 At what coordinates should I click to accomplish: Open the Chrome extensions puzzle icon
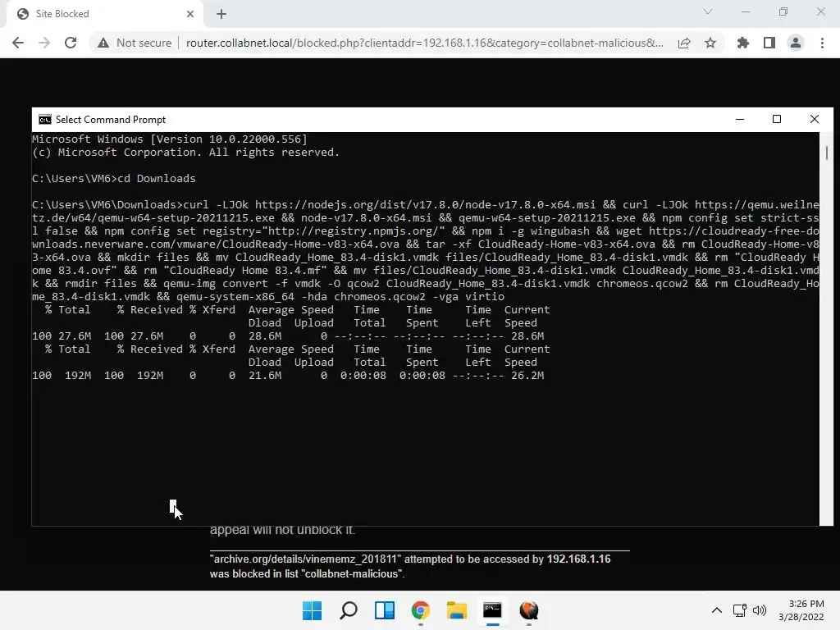742,43
